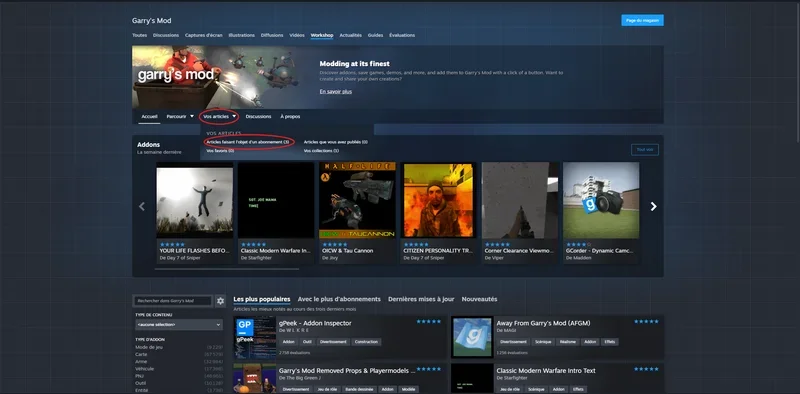
Task: Open Classic Modern Warfare Intro Text title
Action: (545, 371)
